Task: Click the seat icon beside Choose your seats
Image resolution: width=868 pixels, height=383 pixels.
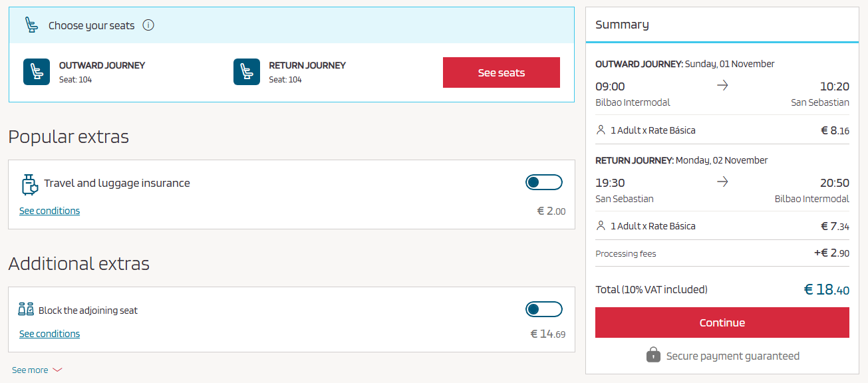Action: (31, 25)
